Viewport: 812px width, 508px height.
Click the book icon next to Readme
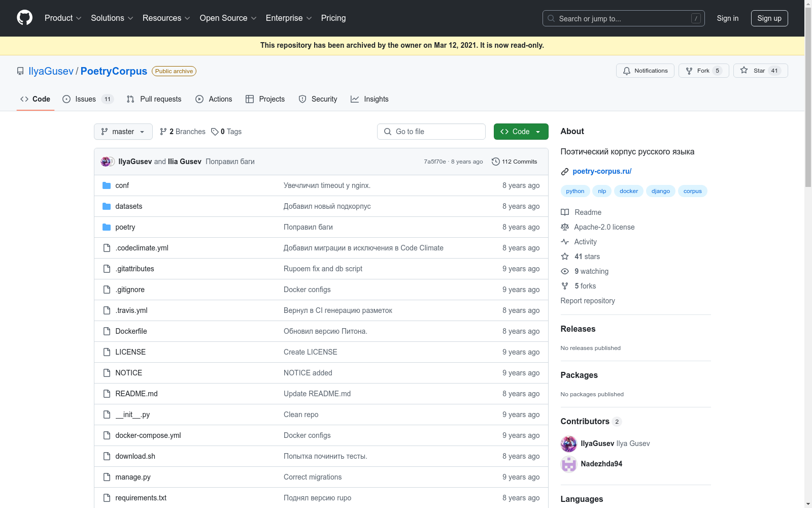[x=565, y=212]
